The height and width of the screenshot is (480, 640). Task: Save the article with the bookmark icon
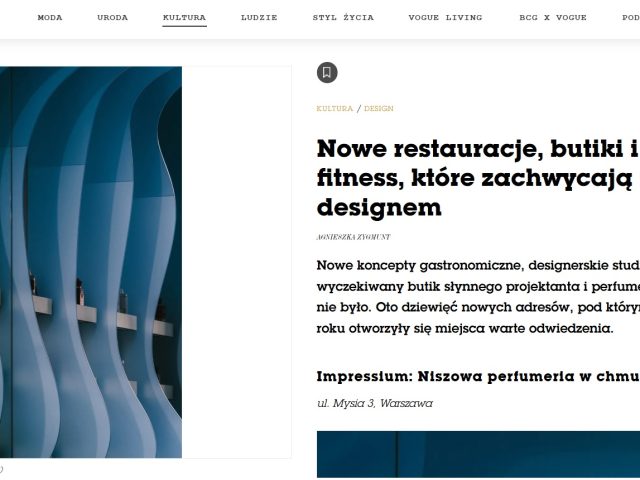[327, 73]
